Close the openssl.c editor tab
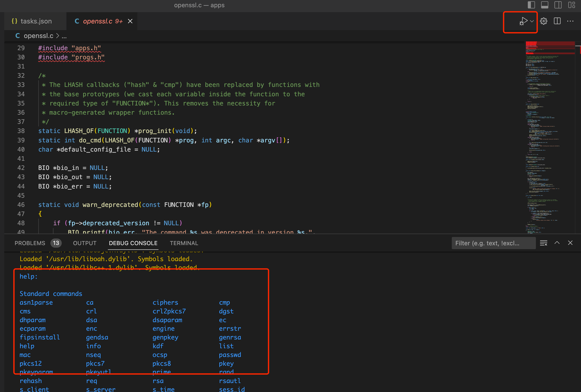The image size is (581, 392). (x=130, y=21)
